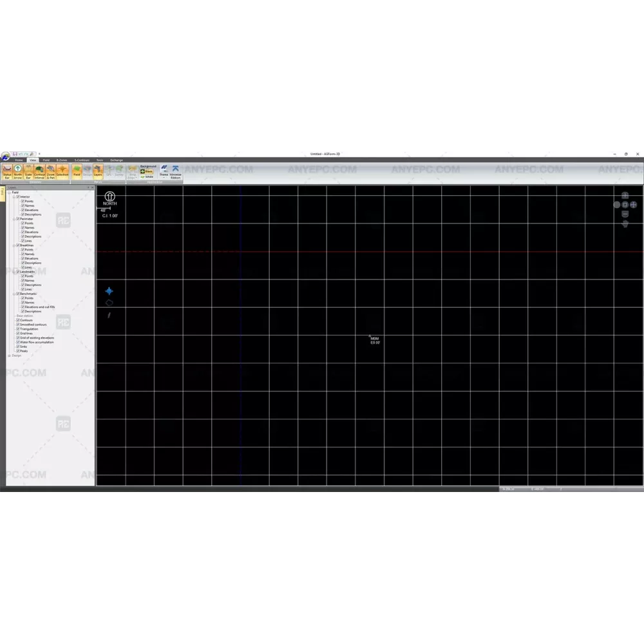
Task: Switch to the Field ribbon tab
Action: (x=46, y=160)
